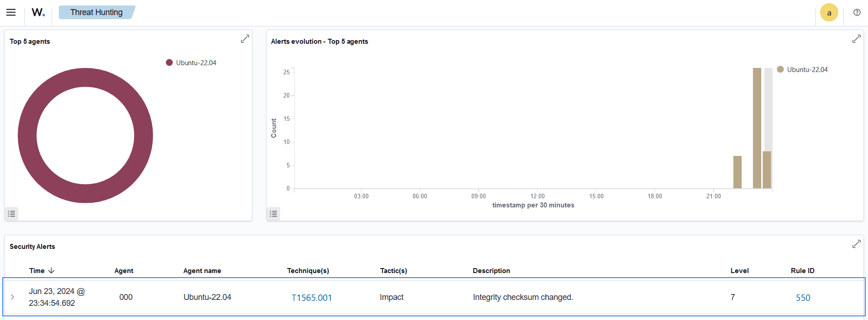Open the user avatar menu
Screen dimensions: 868x320
829,13
